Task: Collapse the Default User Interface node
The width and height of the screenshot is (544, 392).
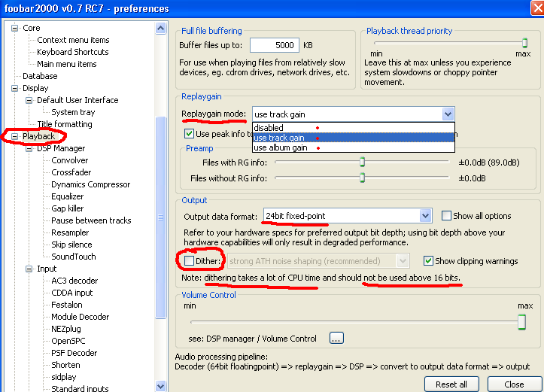Action: (x=29, y=100)
